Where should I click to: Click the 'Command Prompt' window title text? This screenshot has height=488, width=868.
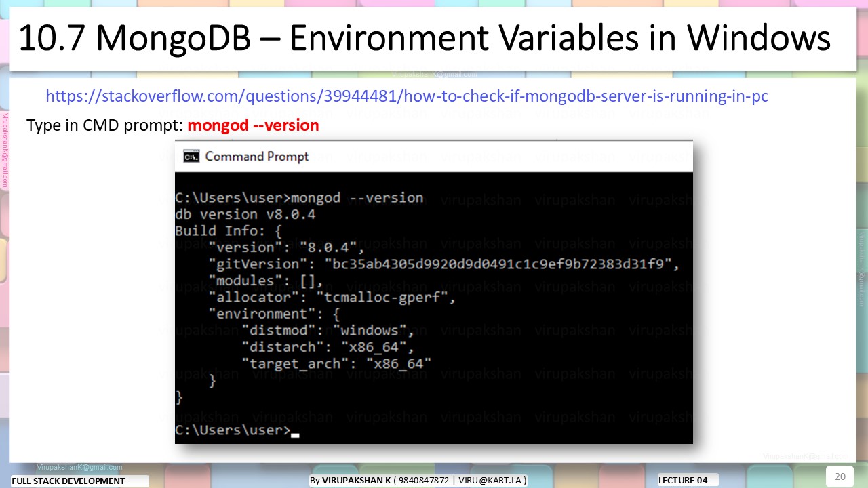pyautogui.click(x=256, y=157)
